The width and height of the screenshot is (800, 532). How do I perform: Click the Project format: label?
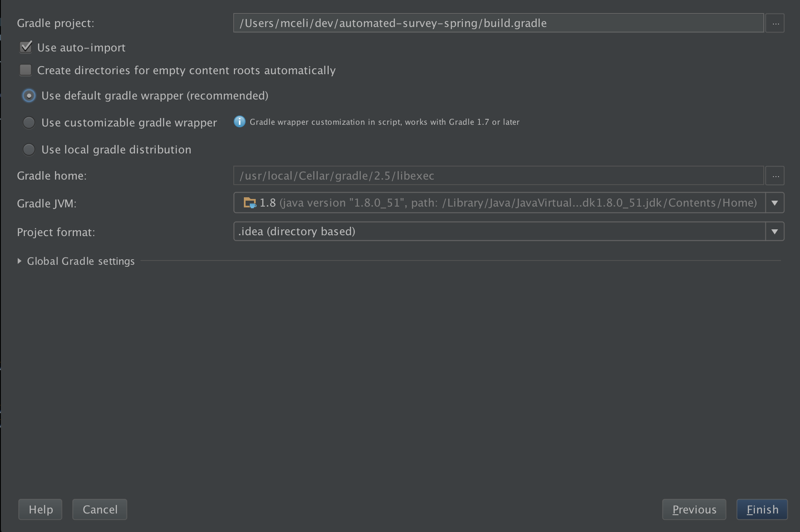pyautogui.click(x=56, y=232)
